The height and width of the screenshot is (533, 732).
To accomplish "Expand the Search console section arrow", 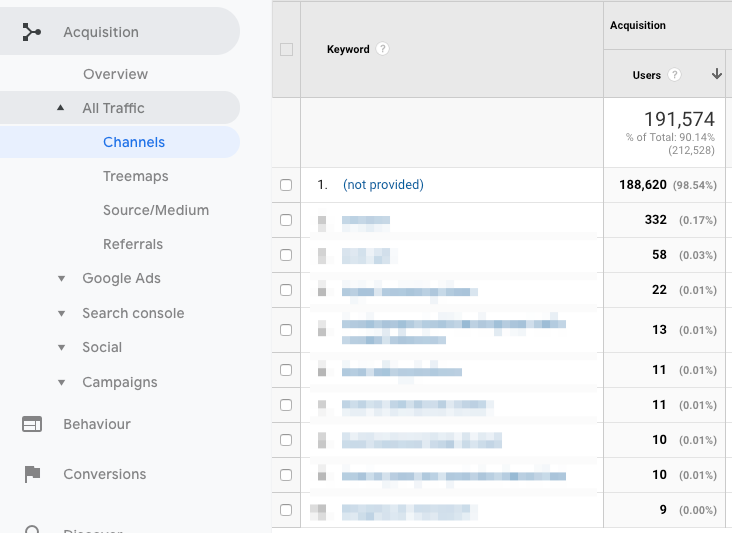I will 61,314.
